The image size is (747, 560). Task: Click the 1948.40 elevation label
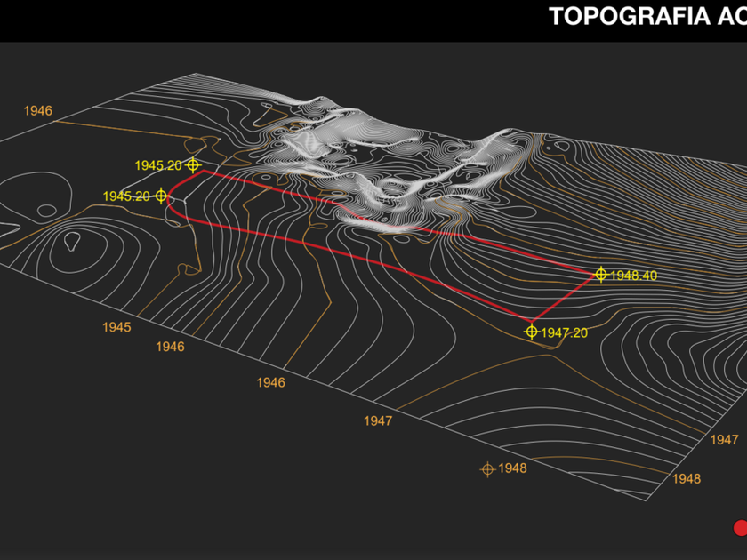point(633,276)
